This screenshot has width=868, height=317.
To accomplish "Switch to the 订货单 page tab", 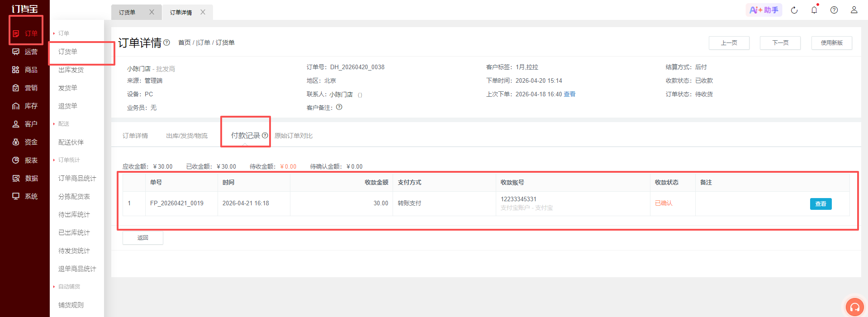I will [x=127, y=12].
